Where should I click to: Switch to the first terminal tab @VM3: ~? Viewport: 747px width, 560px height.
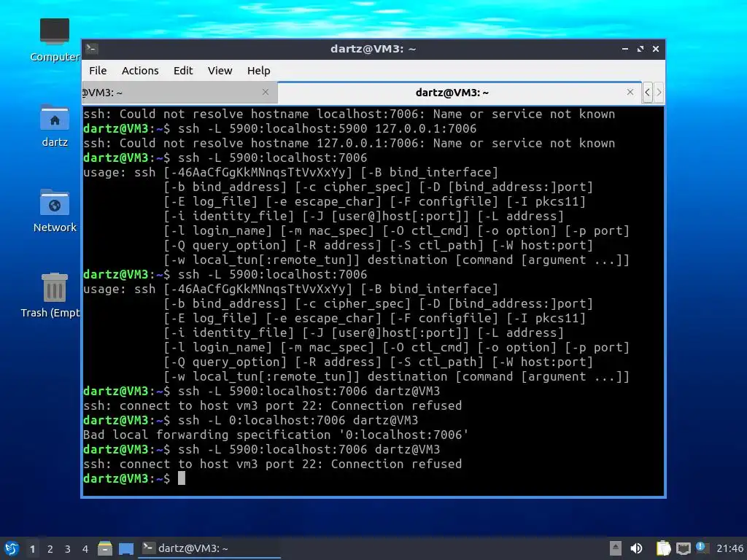click(179, 93)
